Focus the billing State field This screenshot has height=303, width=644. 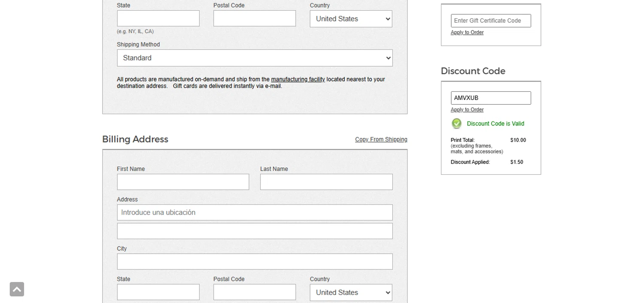[x=158, y=292]
